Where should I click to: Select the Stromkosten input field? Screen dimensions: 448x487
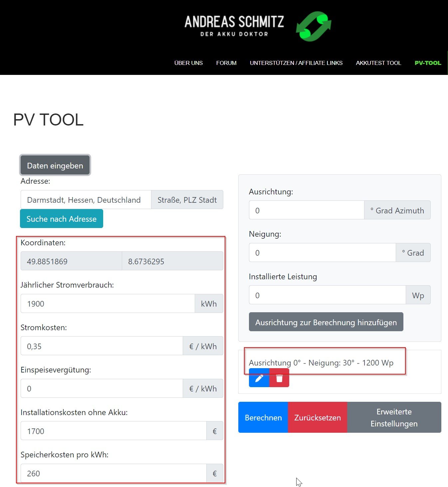point(102,346)
